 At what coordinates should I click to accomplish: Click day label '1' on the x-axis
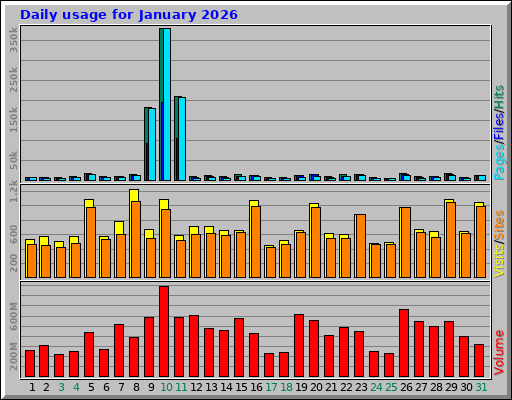tap(32, 387)
